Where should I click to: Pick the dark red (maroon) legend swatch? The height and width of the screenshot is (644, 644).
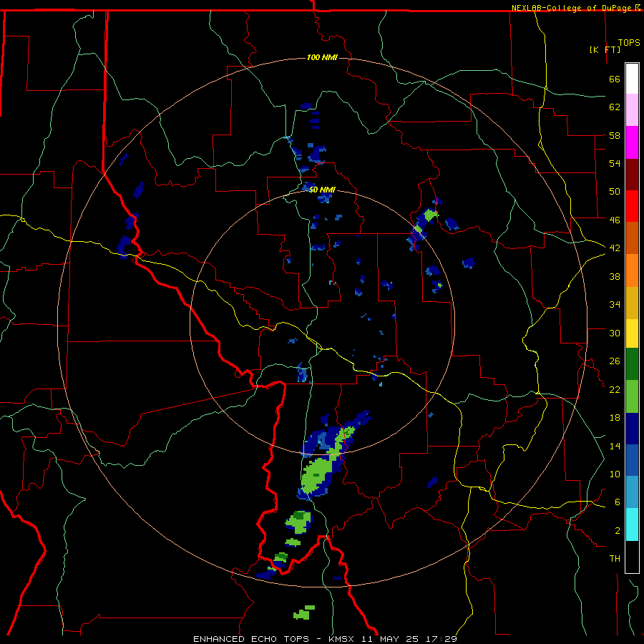pos(632,174)
